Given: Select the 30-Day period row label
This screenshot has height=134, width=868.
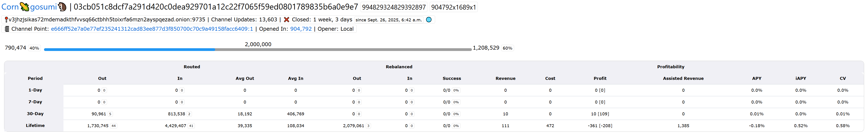Looking at the screenshot, I should coord(35,114).
